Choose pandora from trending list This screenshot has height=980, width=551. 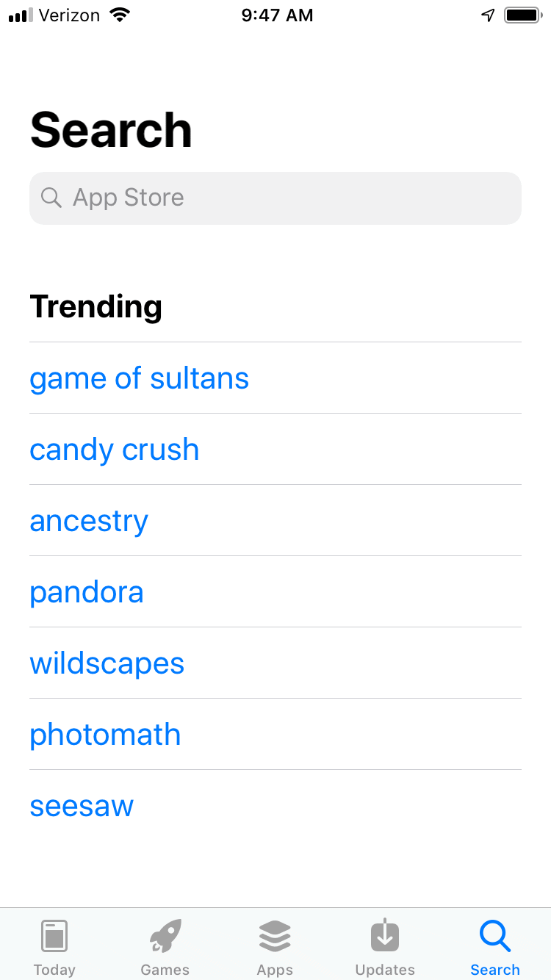87,592
